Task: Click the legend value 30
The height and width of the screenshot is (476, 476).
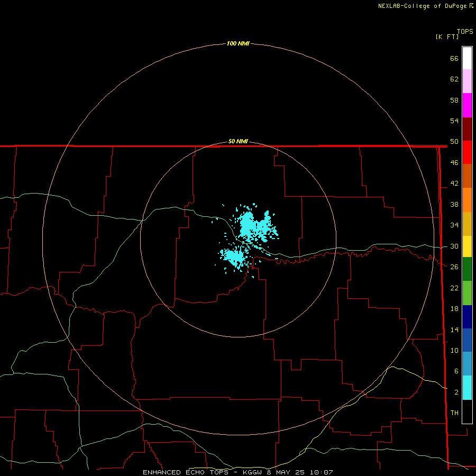Action: tap(454, 246)
